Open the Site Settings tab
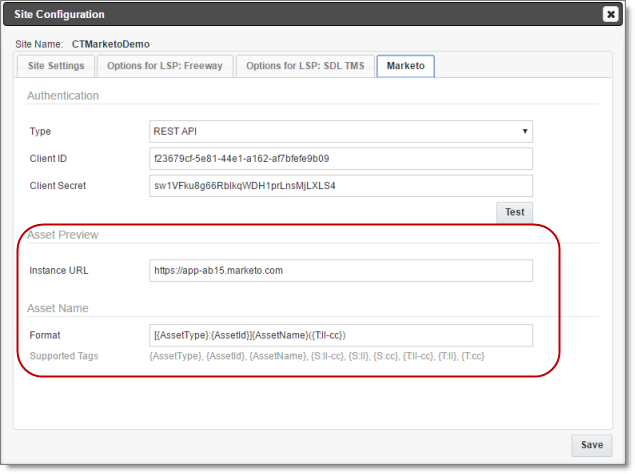Viewport: 635px width, 474px height. (x=56, y=66)
